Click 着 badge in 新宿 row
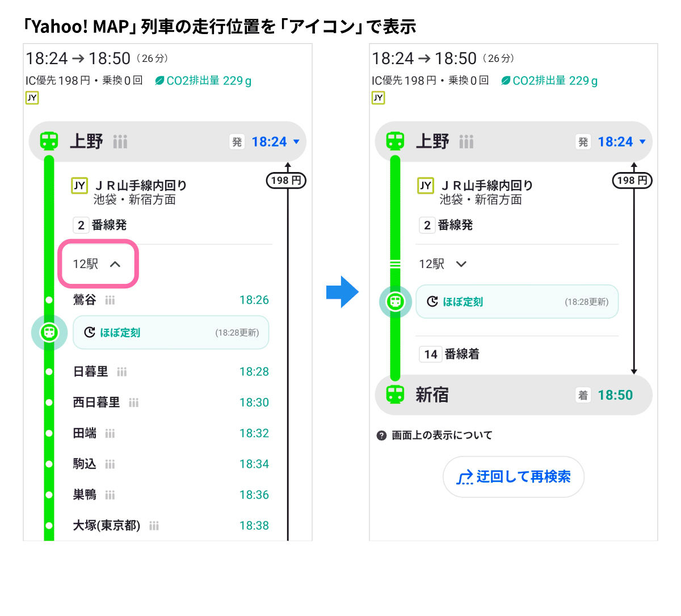The height and width of the screenshot is (616, 681). (x=583, y=395)
